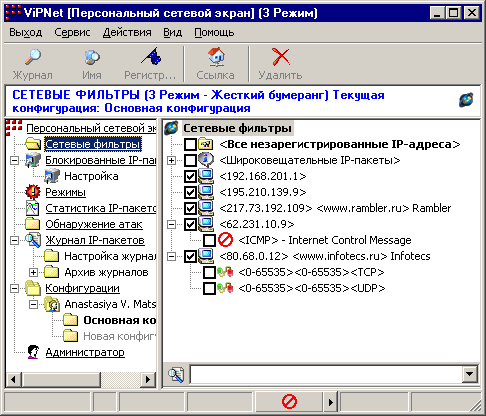
Task: Open the Помощь menu
Action: pos(214,32)
